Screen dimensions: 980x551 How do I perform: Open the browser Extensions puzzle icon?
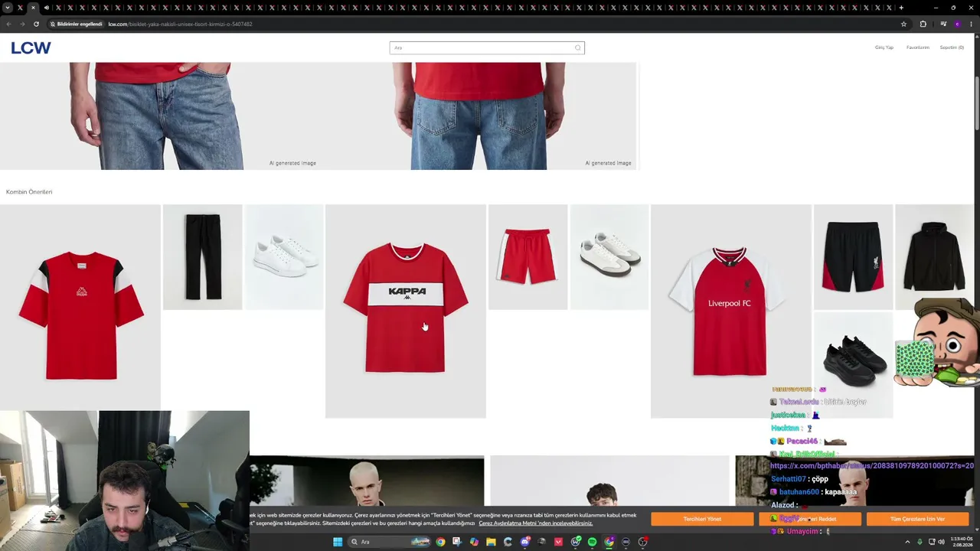point(923,24)
